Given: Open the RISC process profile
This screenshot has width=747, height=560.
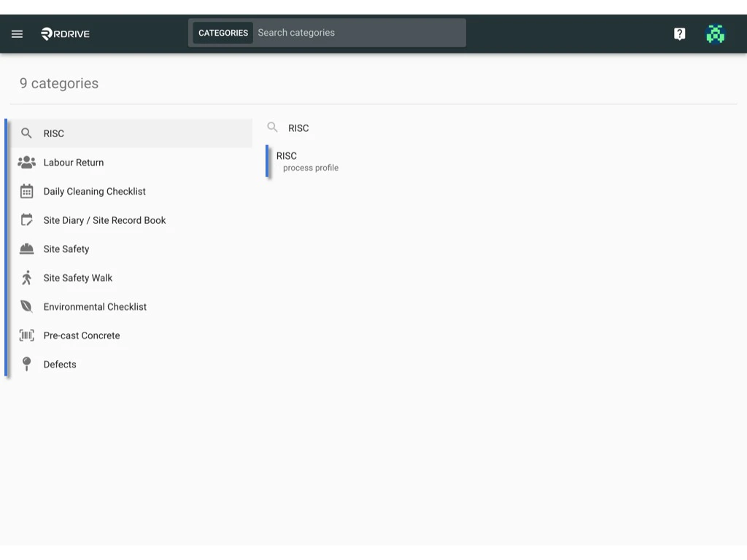Looking at the screenshot, I should pyautogui.click(x=306, y=162).
